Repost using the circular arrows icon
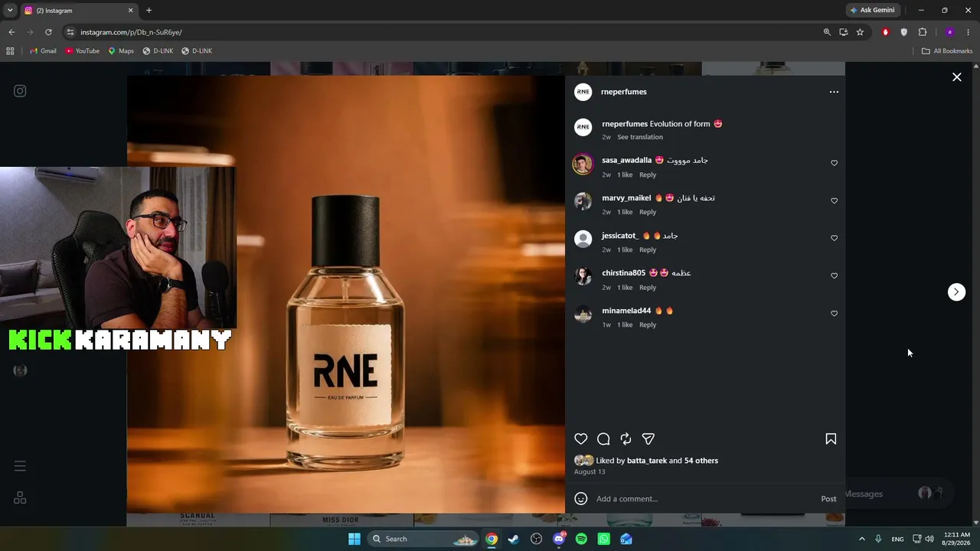This screenshot has height=551, width=980. pyautogui.click(x=626, y=439)
